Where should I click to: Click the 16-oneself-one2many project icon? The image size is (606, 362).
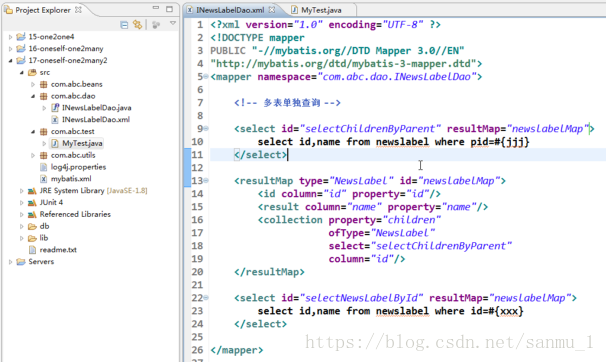tap(21, 49)
